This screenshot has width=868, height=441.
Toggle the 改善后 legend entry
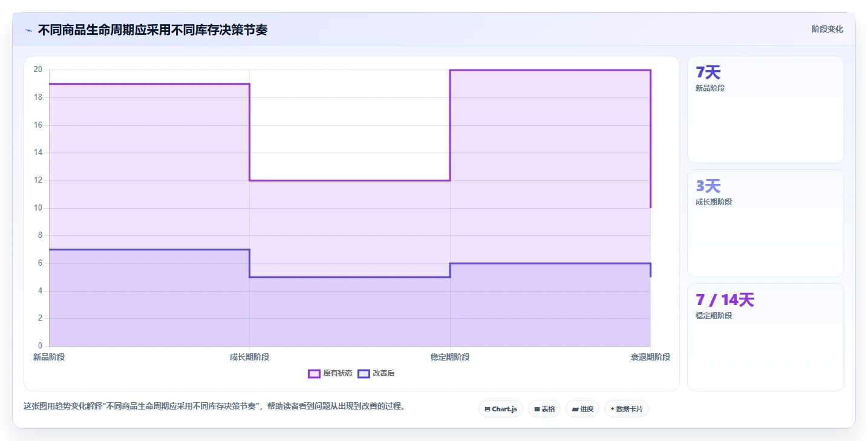(x=376, y=373)
